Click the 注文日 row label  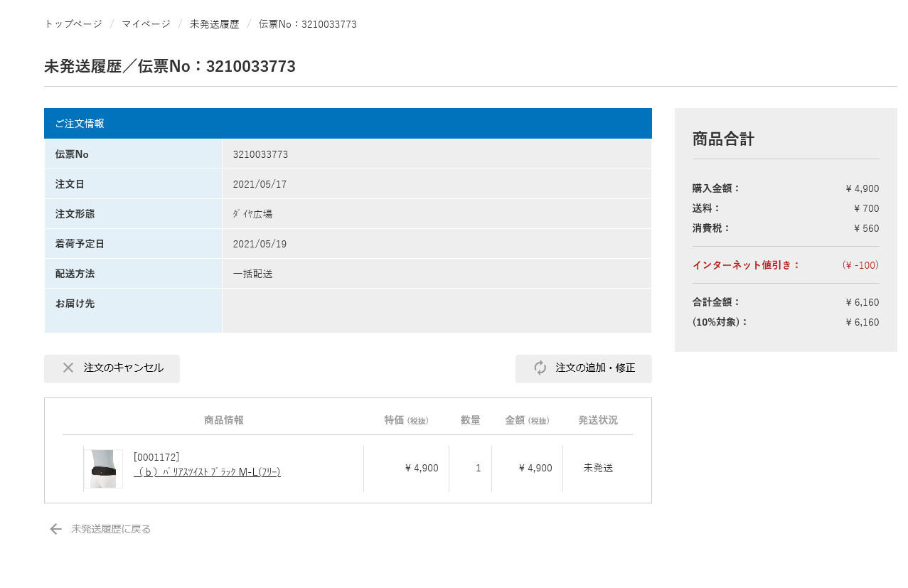coord(70,184)
